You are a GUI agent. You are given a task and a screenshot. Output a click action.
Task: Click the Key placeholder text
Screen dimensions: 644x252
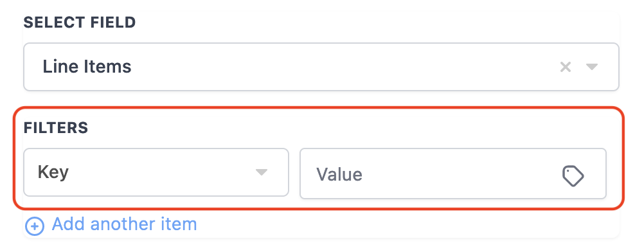(x=53, y=172)
